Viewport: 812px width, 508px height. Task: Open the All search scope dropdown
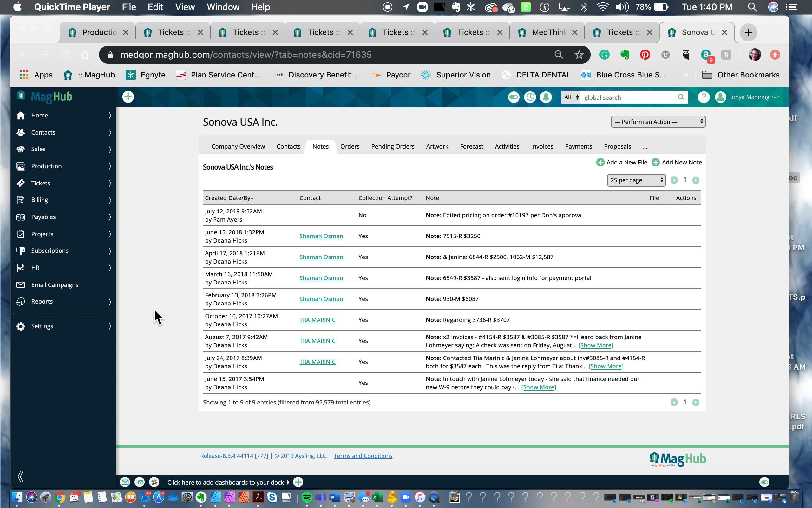[571, 97]
